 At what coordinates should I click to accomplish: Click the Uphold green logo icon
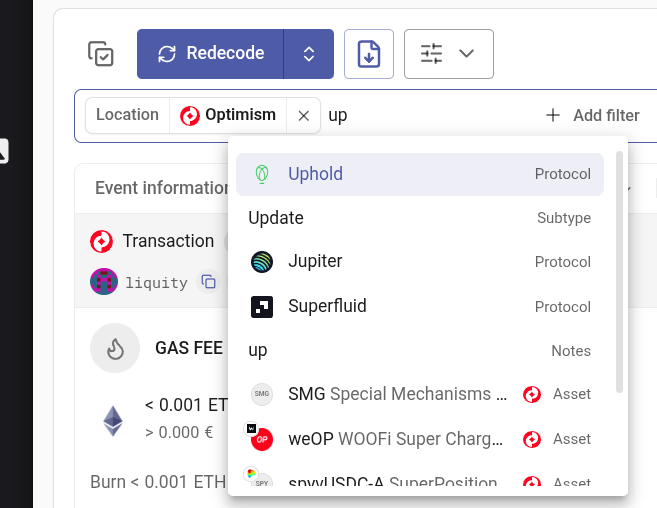click(262, 174)
